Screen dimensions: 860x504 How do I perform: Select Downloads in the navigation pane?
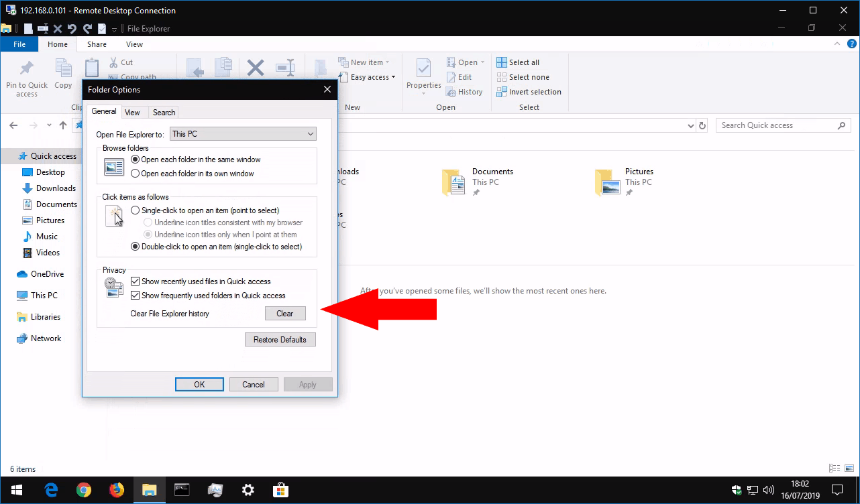point(48,188)
